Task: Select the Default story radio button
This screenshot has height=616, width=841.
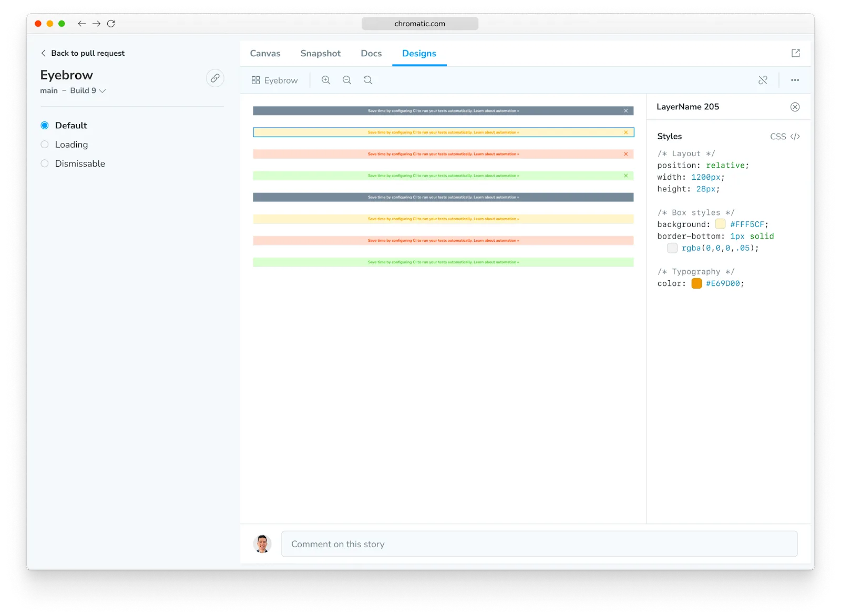Action: click(45, 125)
